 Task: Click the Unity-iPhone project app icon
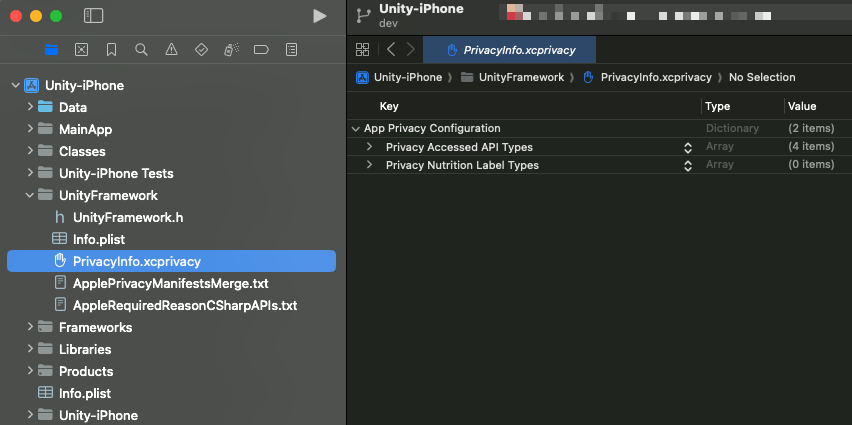(x=32, y=85)
